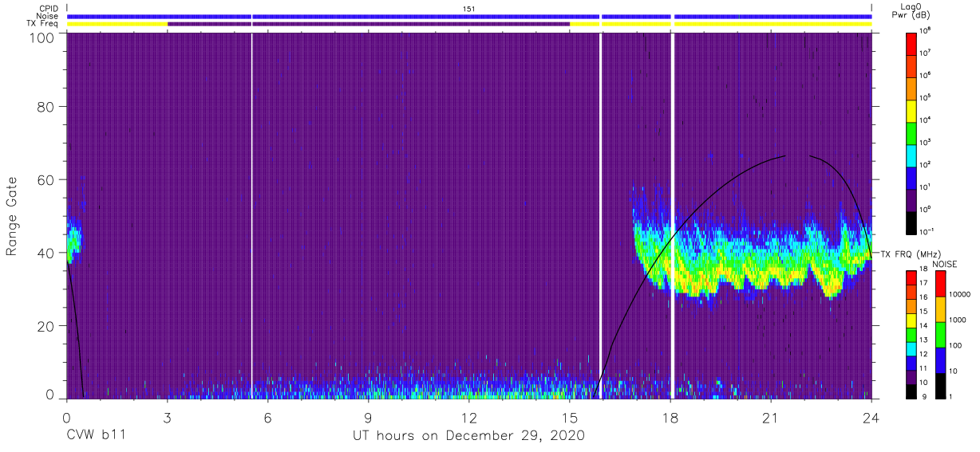
Task: Click the 1000 label on the NOISE colorbar
Action: [958, 321]
